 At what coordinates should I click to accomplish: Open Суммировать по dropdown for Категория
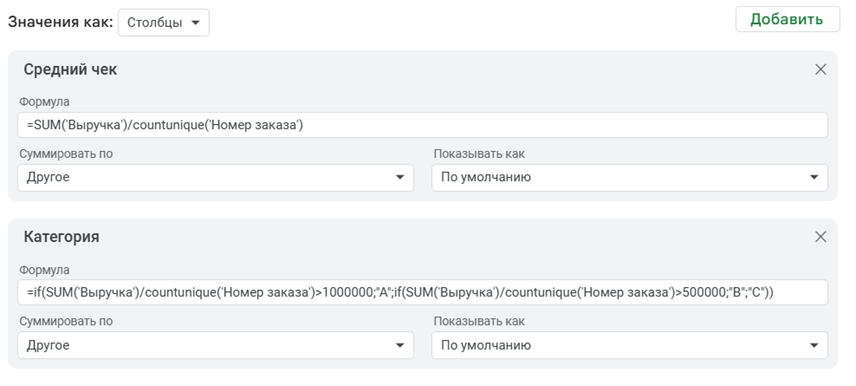coord(216,346)
